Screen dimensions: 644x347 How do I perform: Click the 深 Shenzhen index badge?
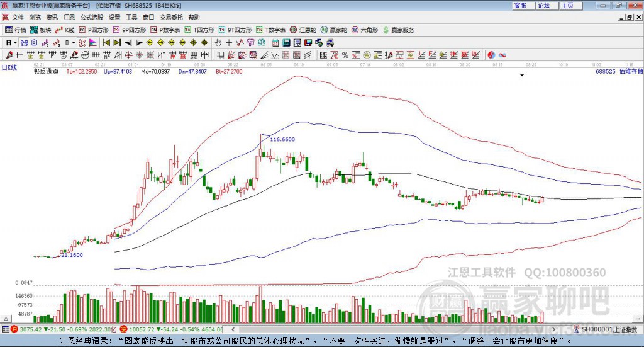tap(124, 329)
